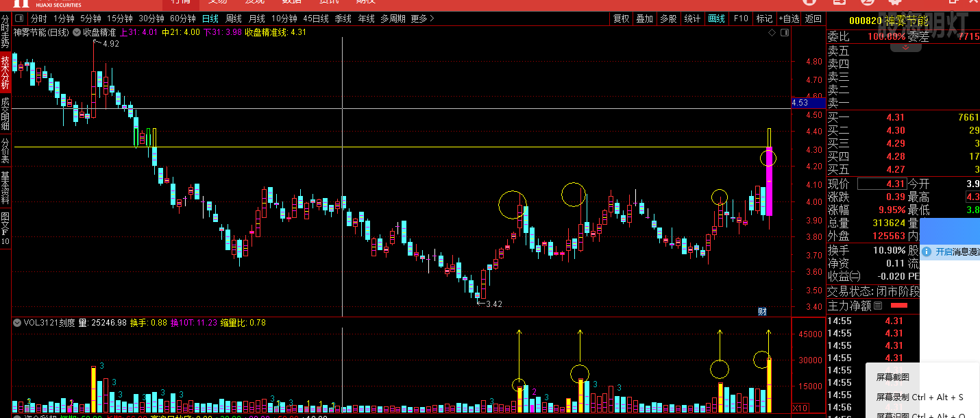Choose 屏幕截图 from the context menu
The image size is (980, 418).
click(x=892, y=378)
